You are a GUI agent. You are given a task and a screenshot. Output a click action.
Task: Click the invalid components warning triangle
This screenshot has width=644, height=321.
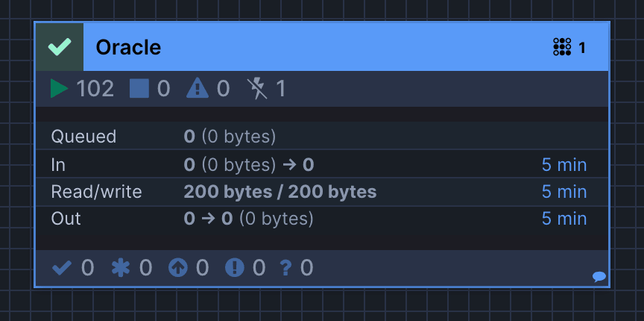[198, 89]
